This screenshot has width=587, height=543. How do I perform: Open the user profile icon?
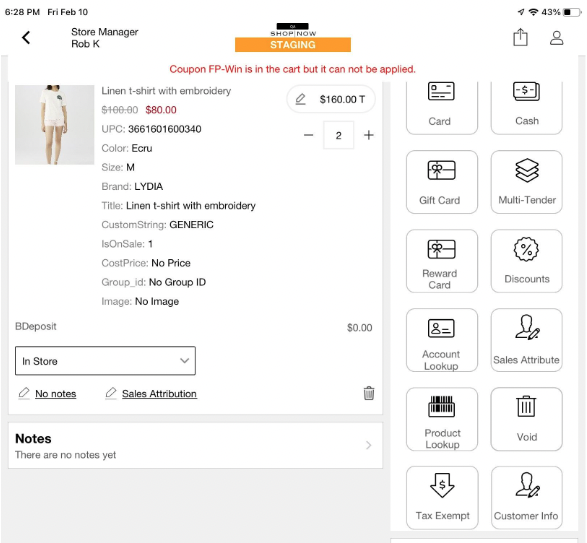pos(556,38)
